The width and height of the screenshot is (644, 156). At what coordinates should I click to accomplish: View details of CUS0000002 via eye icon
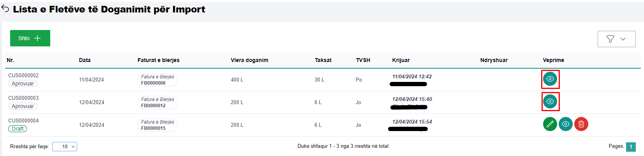(x=550, y=79)
